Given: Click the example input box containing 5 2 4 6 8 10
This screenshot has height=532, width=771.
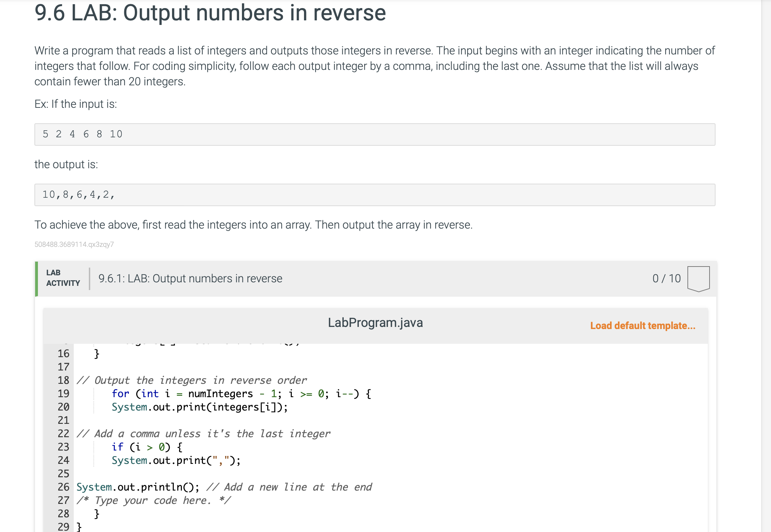Looking at the screenshot, I should point(374,134).
